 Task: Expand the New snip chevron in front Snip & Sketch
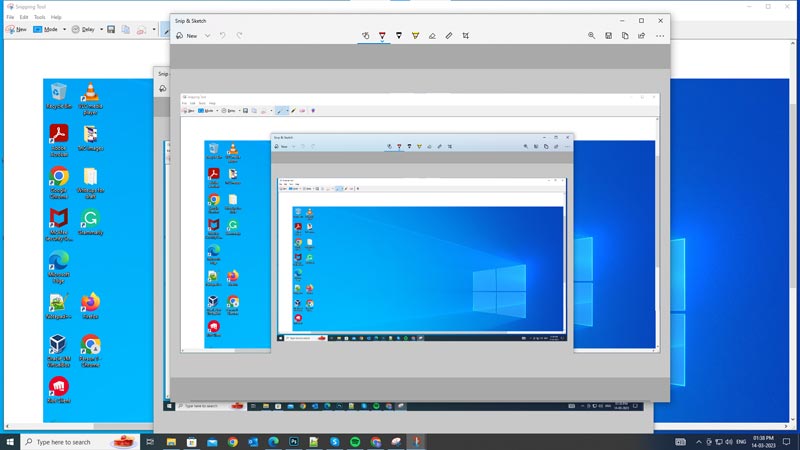click(207, 36)
